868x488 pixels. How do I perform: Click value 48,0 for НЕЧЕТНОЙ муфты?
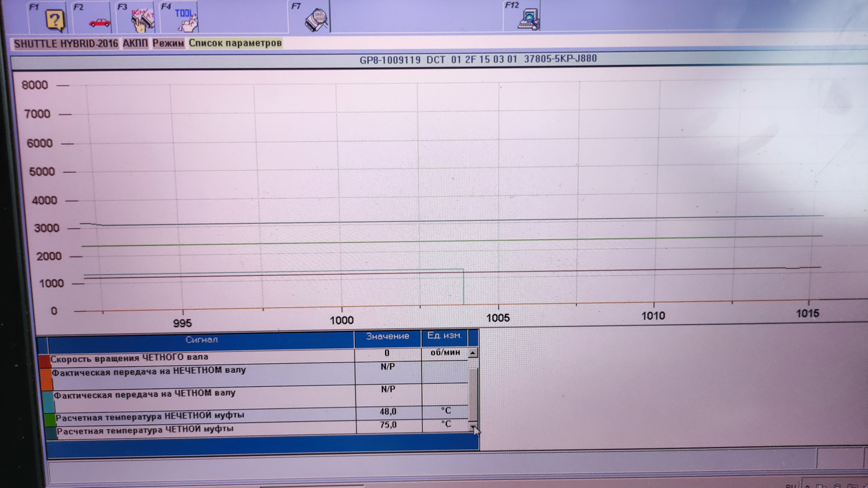388,412
